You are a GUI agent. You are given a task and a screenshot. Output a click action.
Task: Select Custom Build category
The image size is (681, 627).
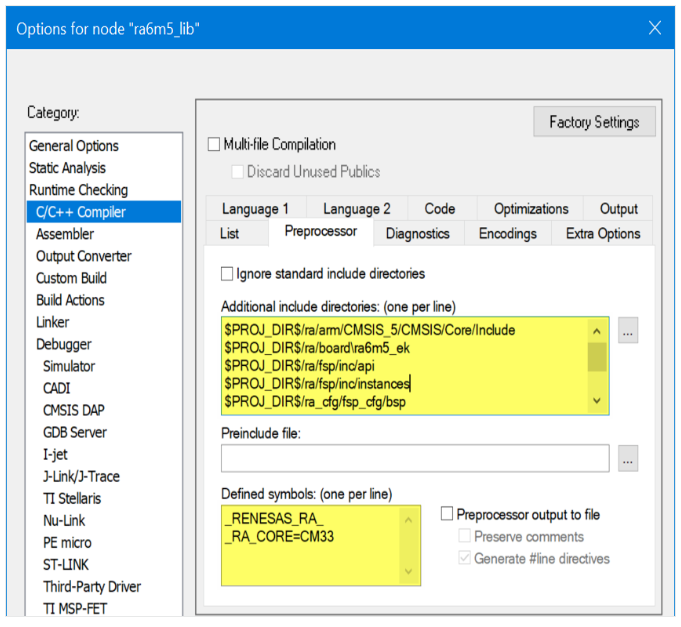click(72, 278)
